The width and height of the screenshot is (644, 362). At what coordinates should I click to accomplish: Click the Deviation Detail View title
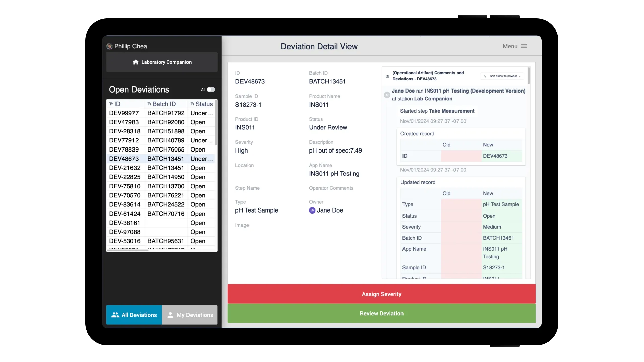tap(319, 46)
